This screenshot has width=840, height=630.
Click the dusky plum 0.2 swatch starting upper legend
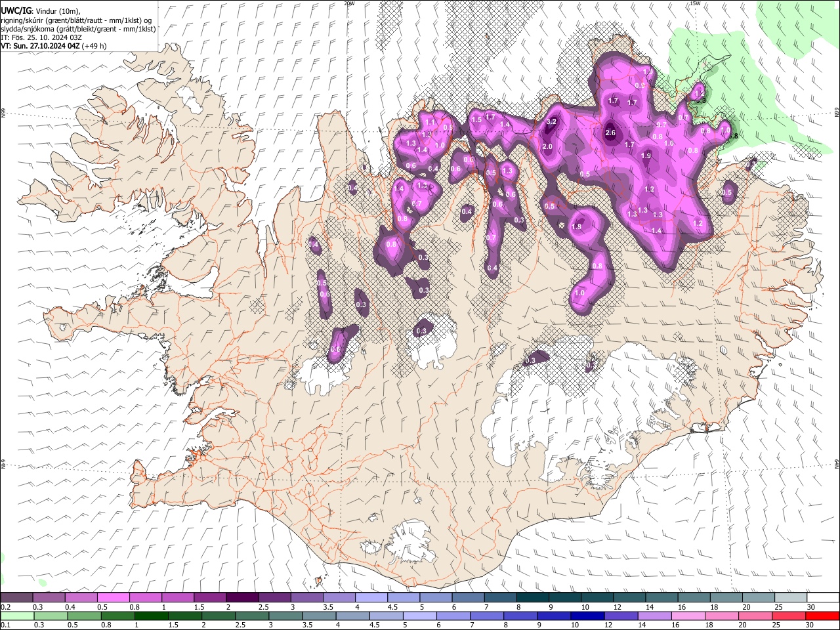pos(17,598)
